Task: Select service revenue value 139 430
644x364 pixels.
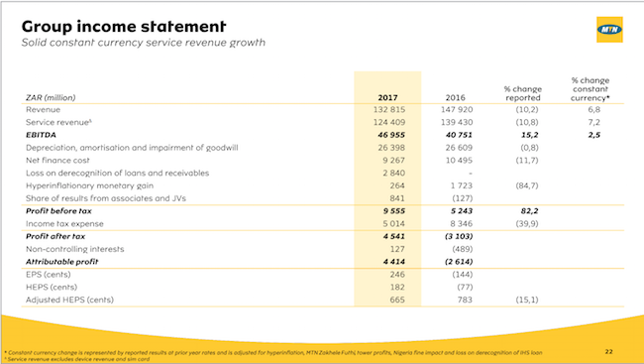Action: (x=457, y=122)
